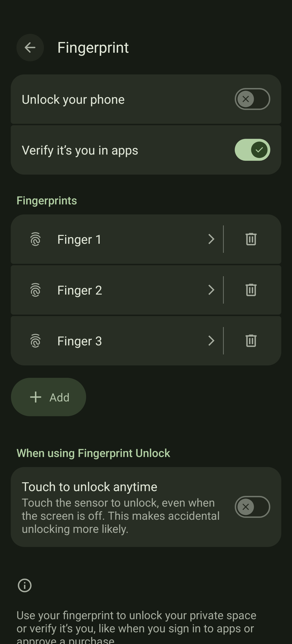Tap the fingerprint icon beside Finger 2
Image resolution: width=292 pixels, height=644 pixels.
click(x=36, y=290)
